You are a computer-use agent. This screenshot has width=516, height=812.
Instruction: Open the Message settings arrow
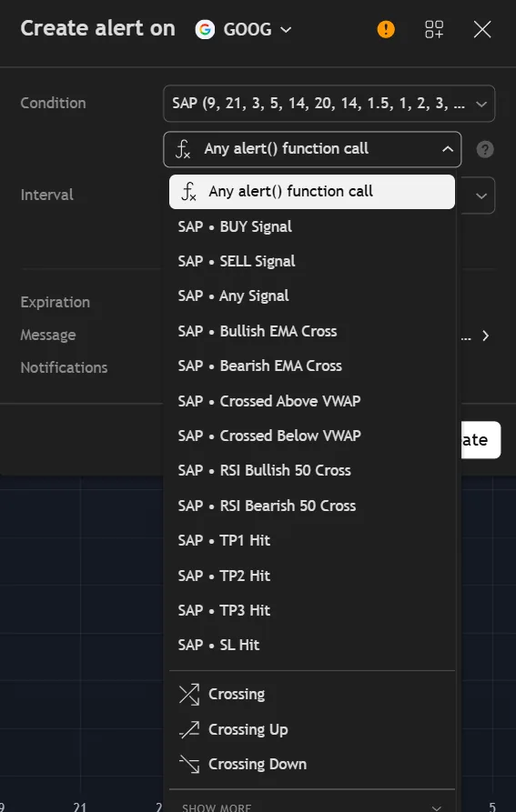click(x=485, y=336)
